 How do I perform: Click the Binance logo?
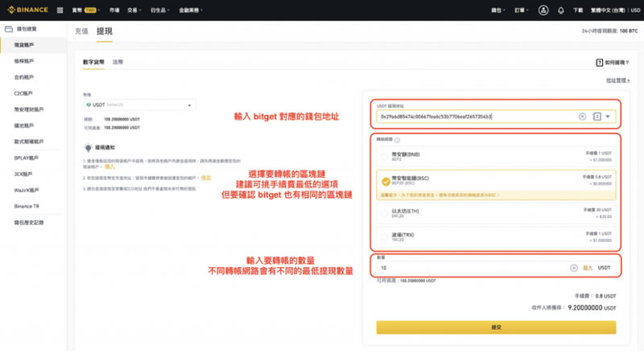coord(27,10)
